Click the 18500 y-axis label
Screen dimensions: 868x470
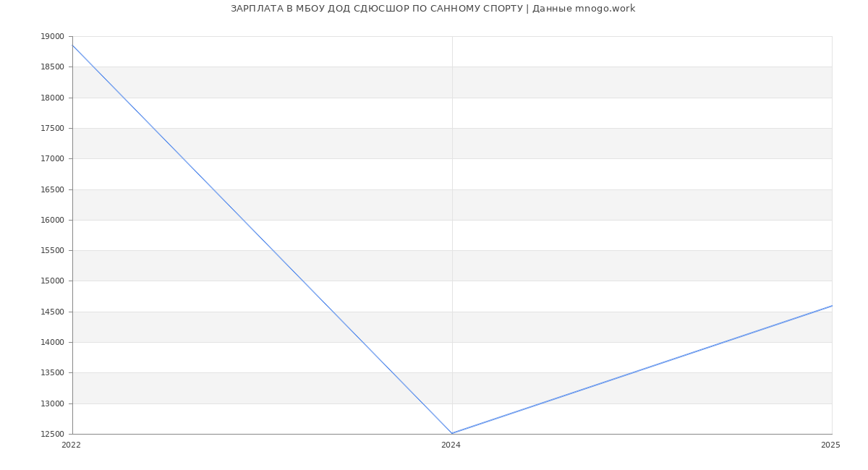point(52,67)
